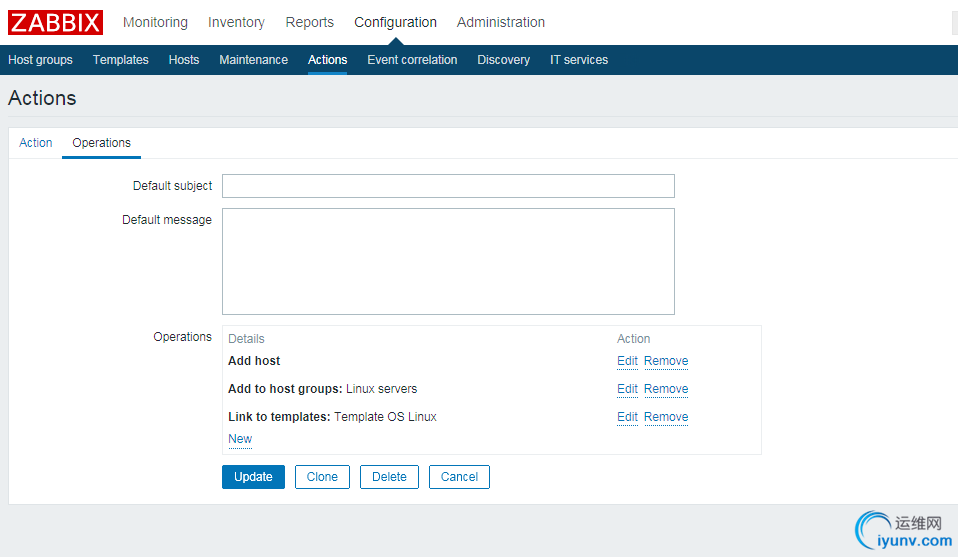Screen dimensions: 958x557
Task: Click the Delete button
Action: point(389,477)
